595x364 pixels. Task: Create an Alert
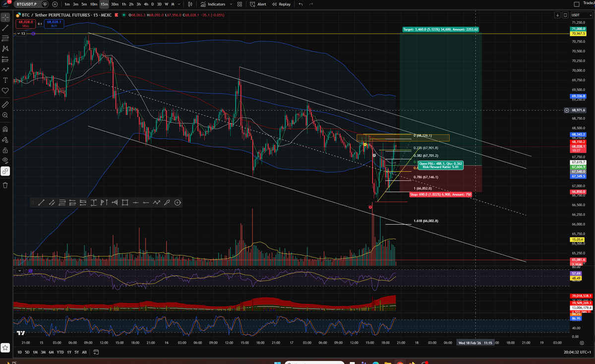257,4
